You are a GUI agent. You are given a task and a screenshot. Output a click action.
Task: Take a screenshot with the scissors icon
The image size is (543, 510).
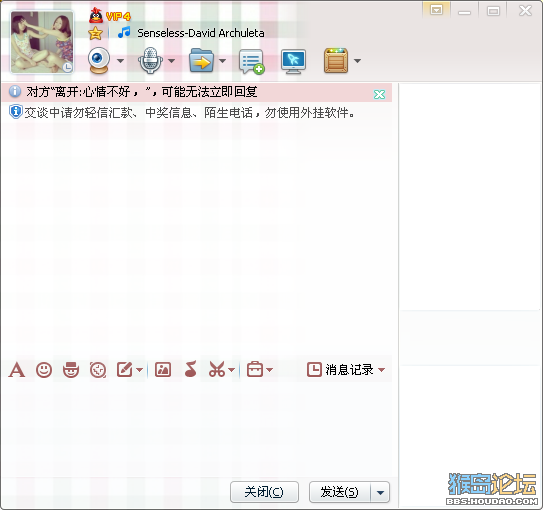pyautogui.click(x=217, y=369)
